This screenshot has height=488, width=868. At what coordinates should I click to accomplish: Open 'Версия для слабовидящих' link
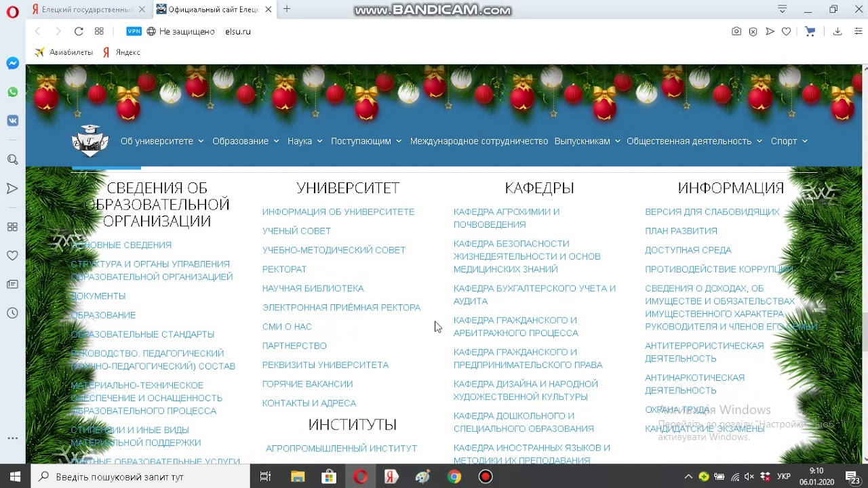click(x=712, y=212)
